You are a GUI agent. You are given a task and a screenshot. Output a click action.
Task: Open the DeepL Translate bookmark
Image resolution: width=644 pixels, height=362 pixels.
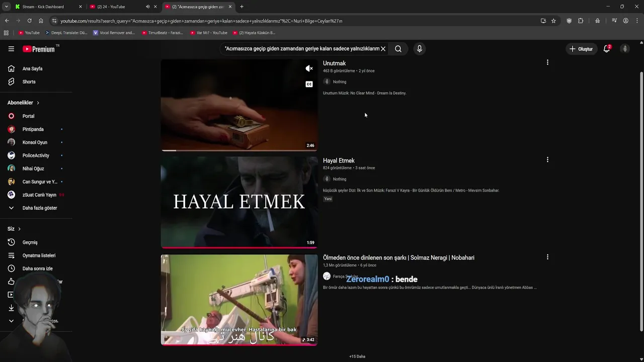coord(66,33)
